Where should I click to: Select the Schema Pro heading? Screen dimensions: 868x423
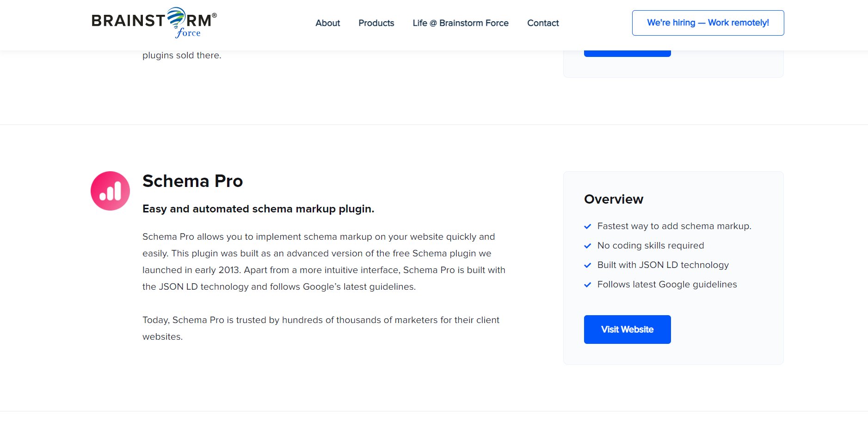click(192, 181)
